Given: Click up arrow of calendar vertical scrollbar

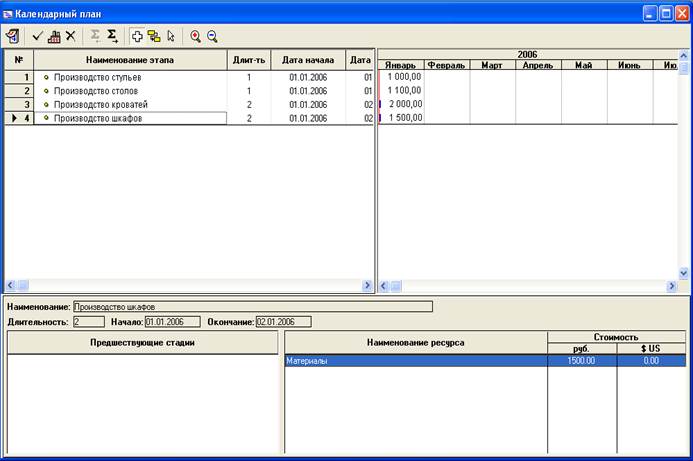Looking at the screenshot, I should click(x=684, y=56).
